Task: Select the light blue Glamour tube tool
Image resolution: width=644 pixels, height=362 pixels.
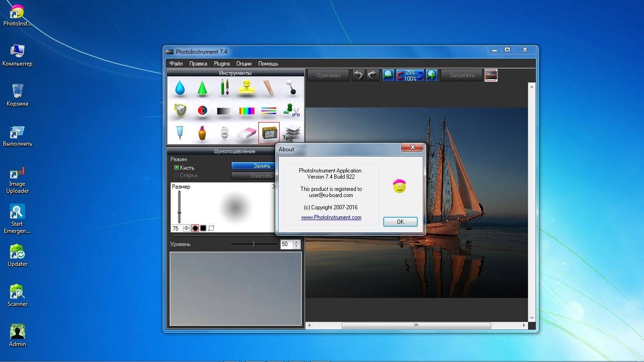Action: tap(180, 133)
